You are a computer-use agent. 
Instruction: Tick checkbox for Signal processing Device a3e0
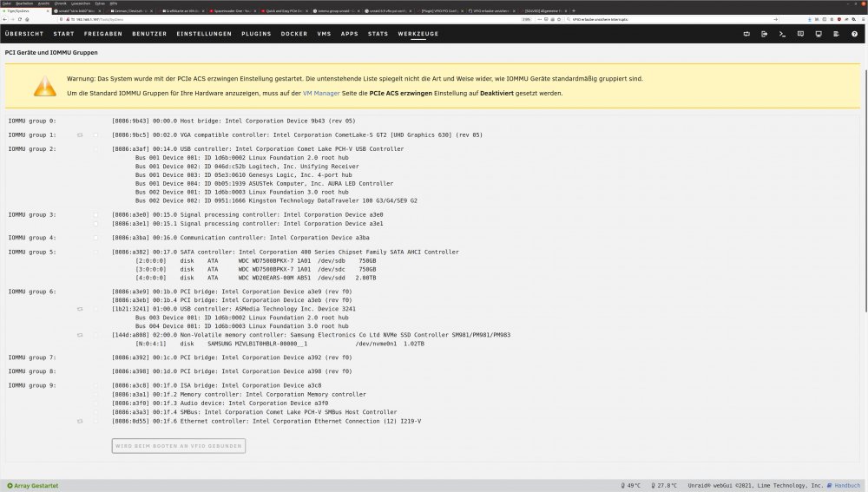pyautogui.click(x=95, y=214)
